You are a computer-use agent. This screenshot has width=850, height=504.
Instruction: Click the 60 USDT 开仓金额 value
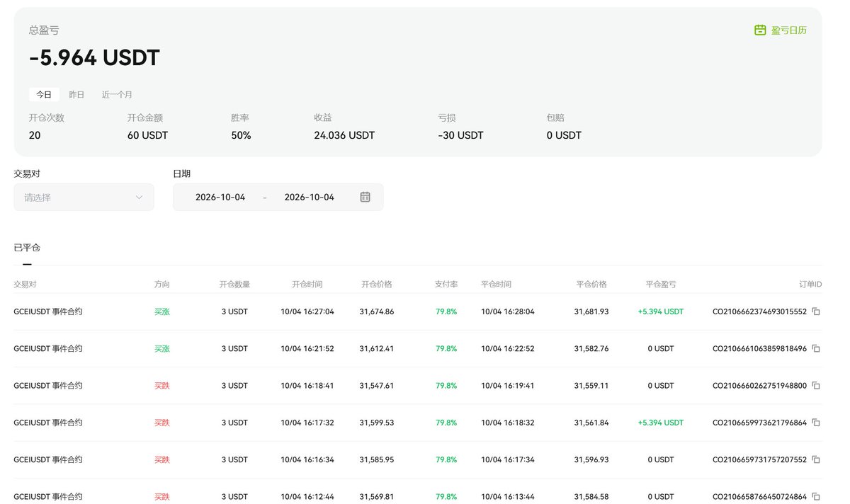[x=147, y=135]
